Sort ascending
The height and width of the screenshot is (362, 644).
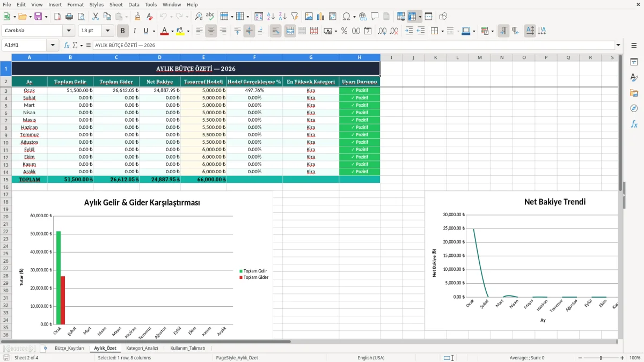coord(271,17)
